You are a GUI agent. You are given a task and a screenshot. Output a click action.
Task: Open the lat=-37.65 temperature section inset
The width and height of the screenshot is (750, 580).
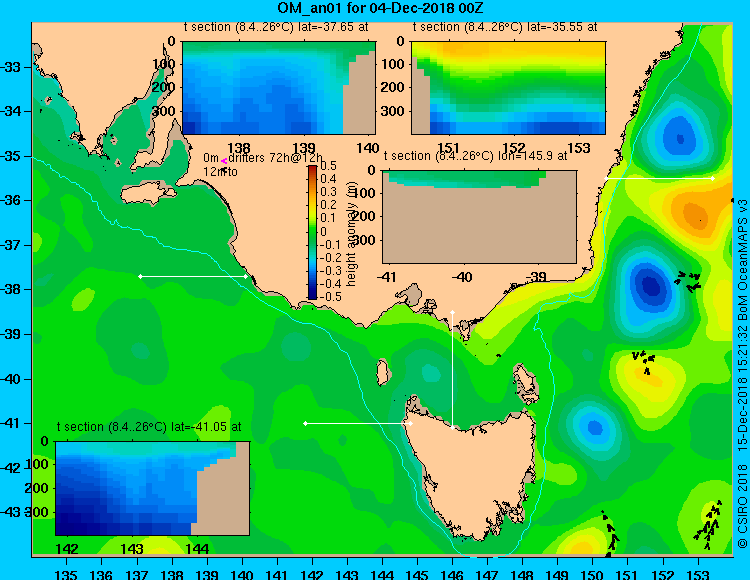click(279, 88)
